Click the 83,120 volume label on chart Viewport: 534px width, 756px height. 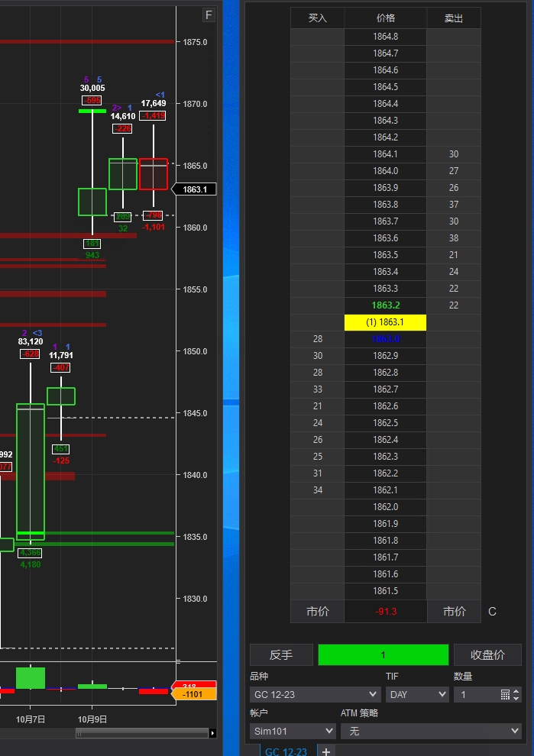point(31,342)
